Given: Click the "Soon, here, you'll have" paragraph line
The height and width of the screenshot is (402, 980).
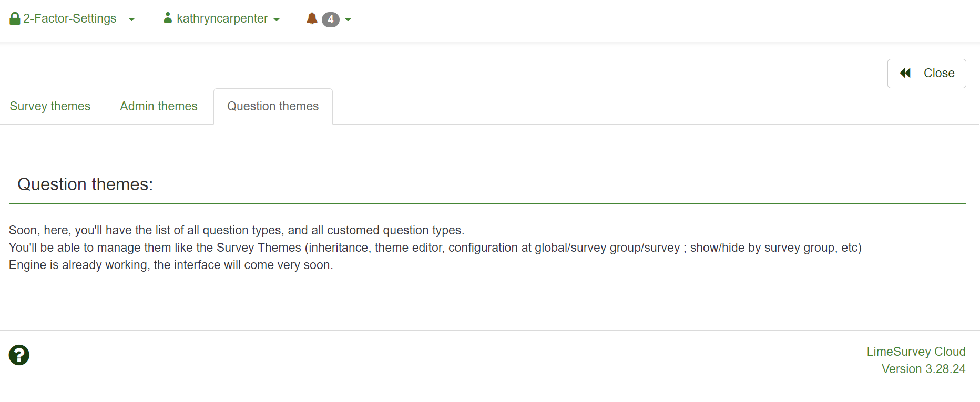Looking at the screenshot, I should tap(237, 230).
